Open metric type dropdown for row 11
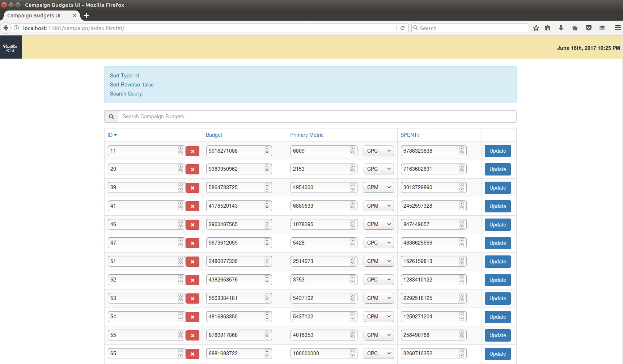Screen dimensions: 623x364 point(379,151)
